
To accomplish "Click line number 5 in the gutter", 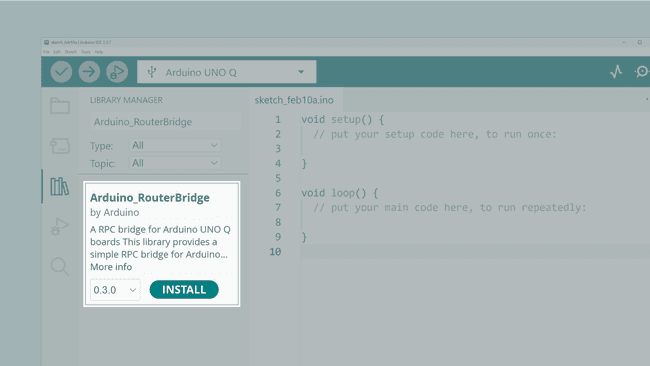I will point(278,178).
